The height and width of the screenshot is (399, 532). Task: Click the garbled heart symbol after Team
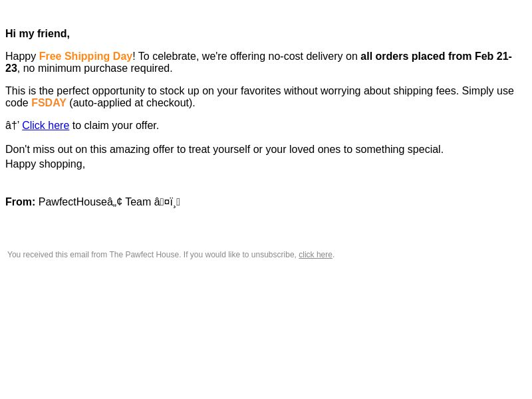pos(167,202)
